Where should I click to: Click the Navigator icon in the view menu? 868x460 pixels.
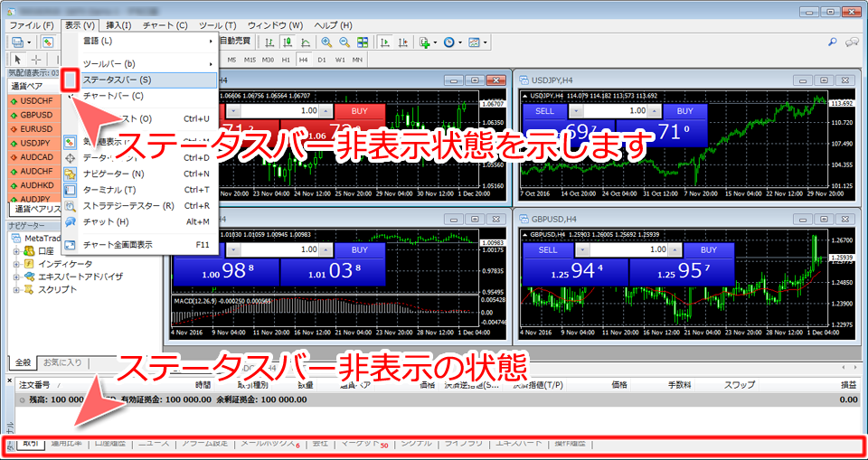[71, 174]
